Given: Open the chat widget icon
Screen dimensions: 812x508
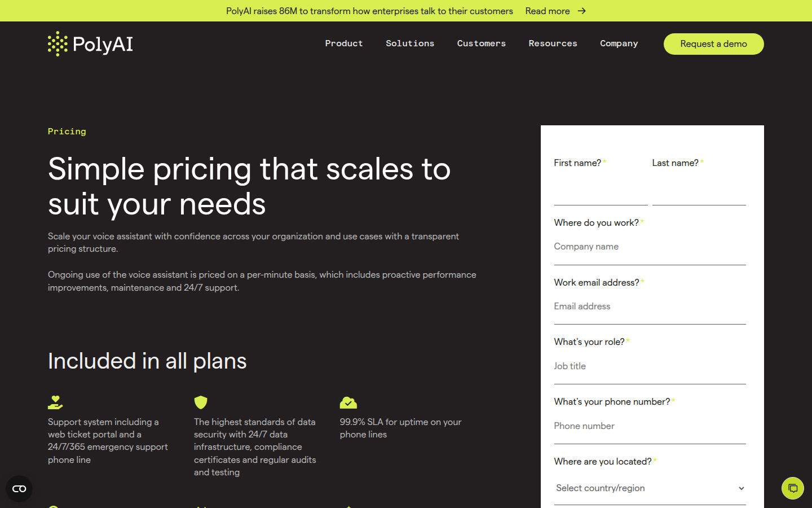Looking at the screenshot, I should (792, 488).
